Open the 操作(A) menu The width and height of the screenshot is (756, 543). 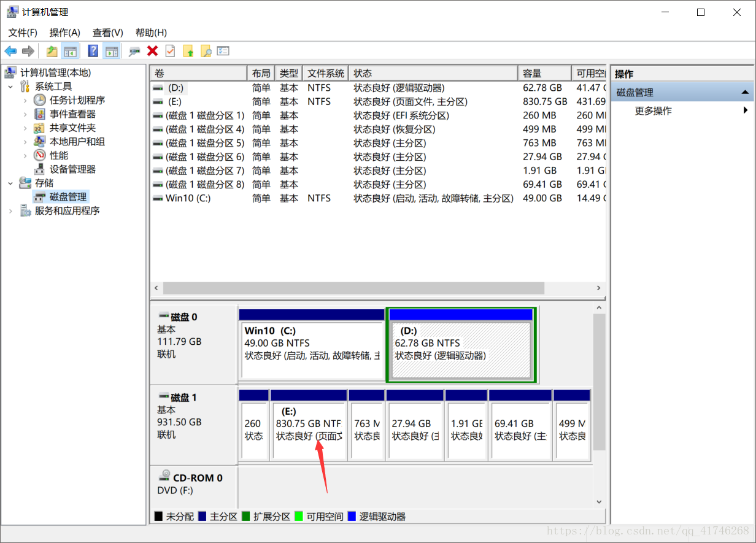(65, 33)
